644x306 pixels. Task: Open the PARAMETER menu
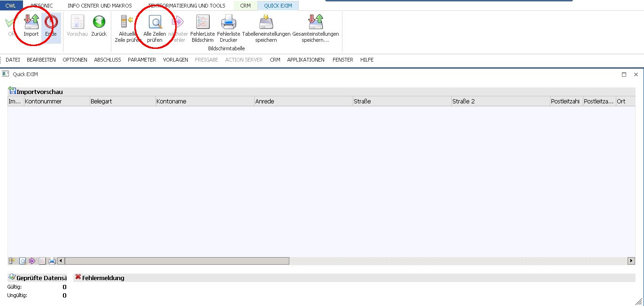[x=141, y=60]
